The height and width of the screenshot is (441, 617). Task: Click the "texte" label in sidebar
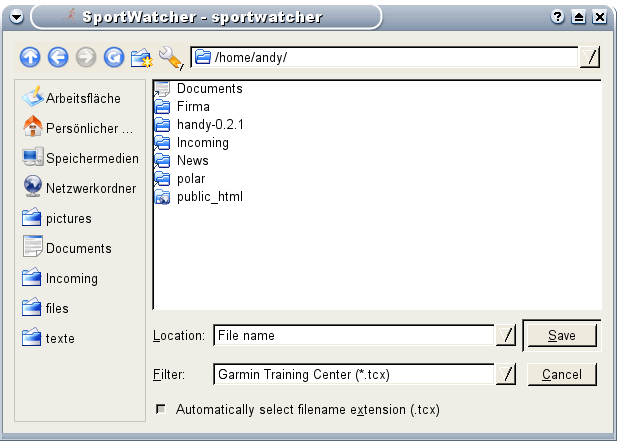click(x=60, y=338)
